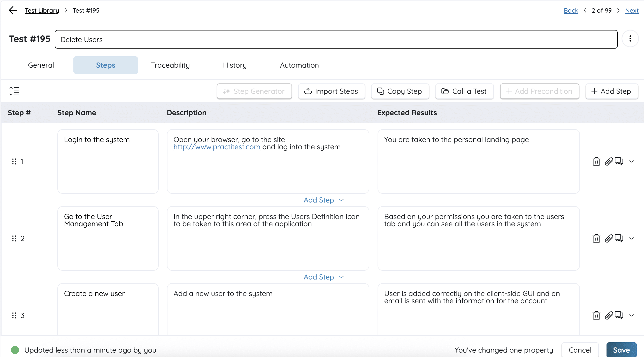This screenshot has width=644, height=357.
Task: Click the Save button
Action: point(621,350)
